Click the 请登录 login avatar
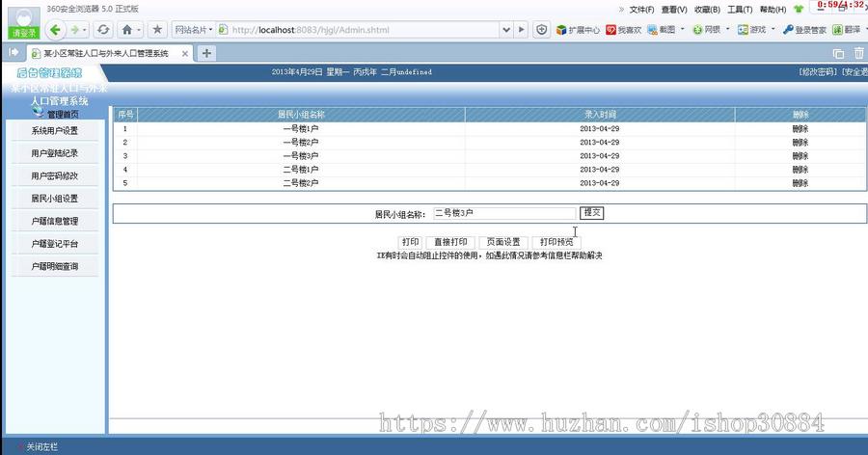The width and height of the screenshot is (868, 455). 24,23
